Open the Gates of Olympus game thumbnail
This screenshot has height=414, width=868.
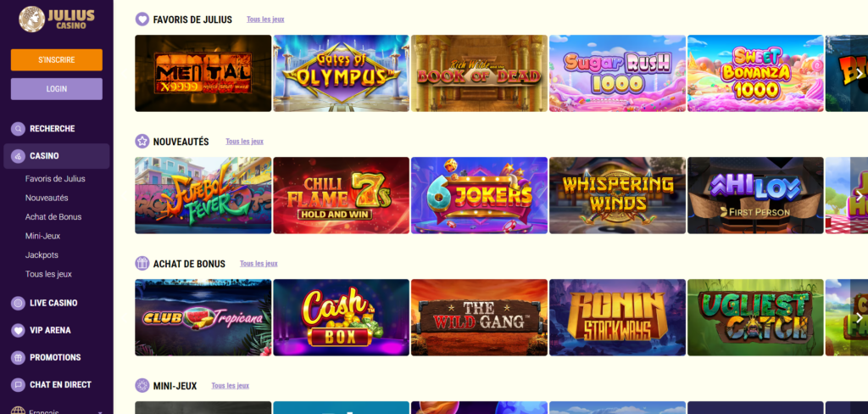coord(341,73)
